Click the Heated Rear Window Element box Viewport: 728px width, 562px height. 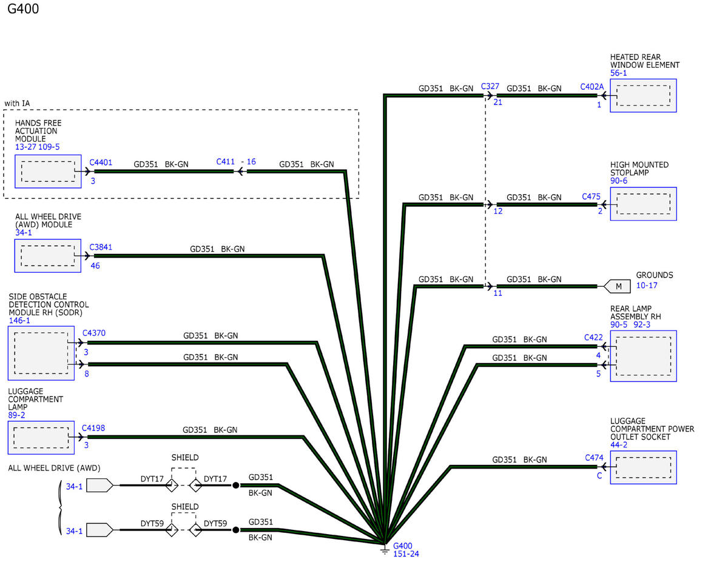(x=643, y=95)
